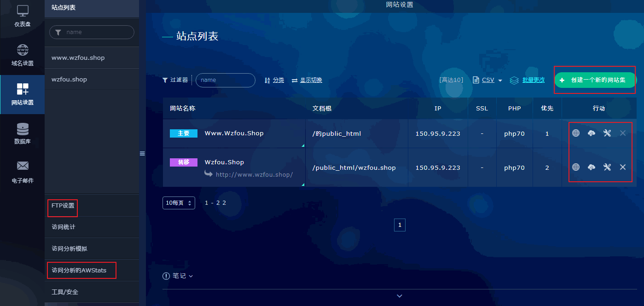This screenshot has height=306, width=644.
Task: Click php70 in Wzfou.Shop row
Action: coord(514,167)
